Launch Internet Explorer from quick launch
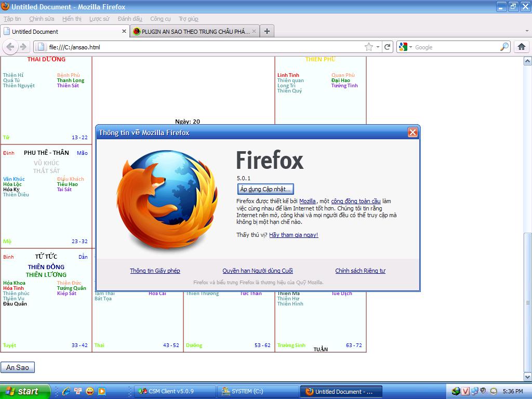Screen dimensions: 532x399 pos(66,391)
